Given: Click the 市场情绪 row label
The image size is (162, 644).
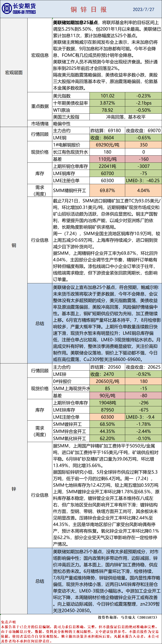Looking at the screenshot, I should (x=40, y=123).
